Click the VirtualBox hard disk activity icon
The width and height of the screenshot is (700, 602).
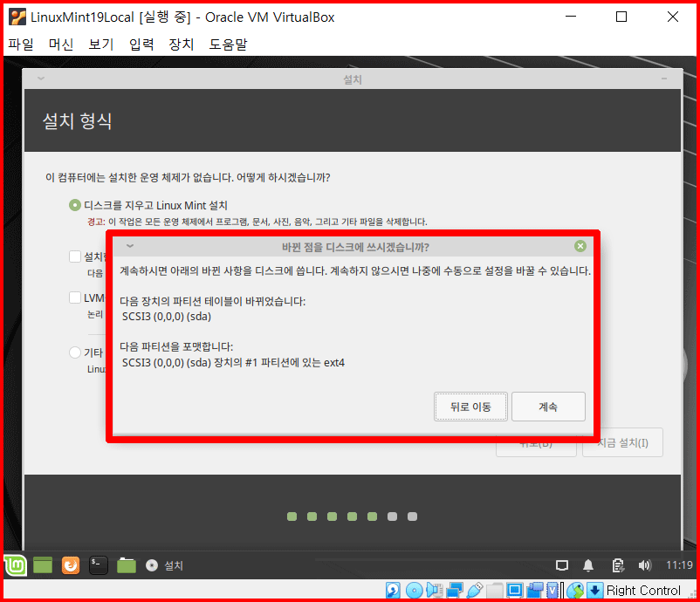pyautogui.click(x=393, y=591)
